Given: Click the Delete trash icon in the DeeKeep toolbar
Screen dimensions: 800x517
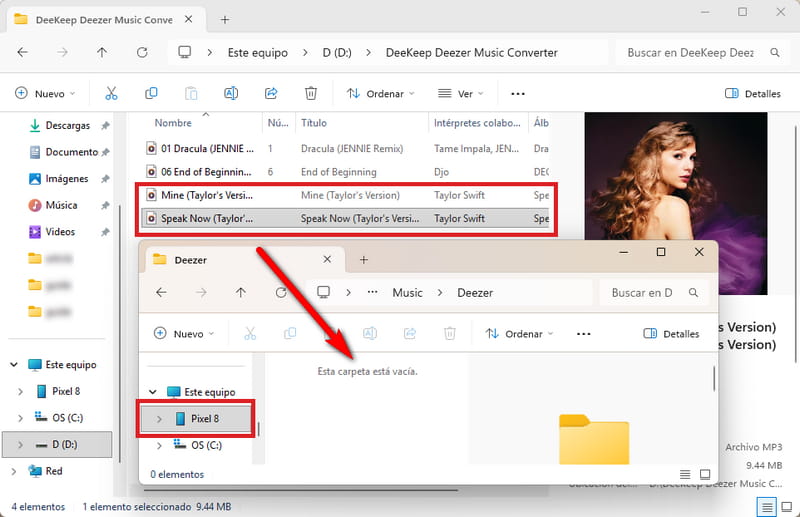Looking at the screenshot, I should (311, 93).
